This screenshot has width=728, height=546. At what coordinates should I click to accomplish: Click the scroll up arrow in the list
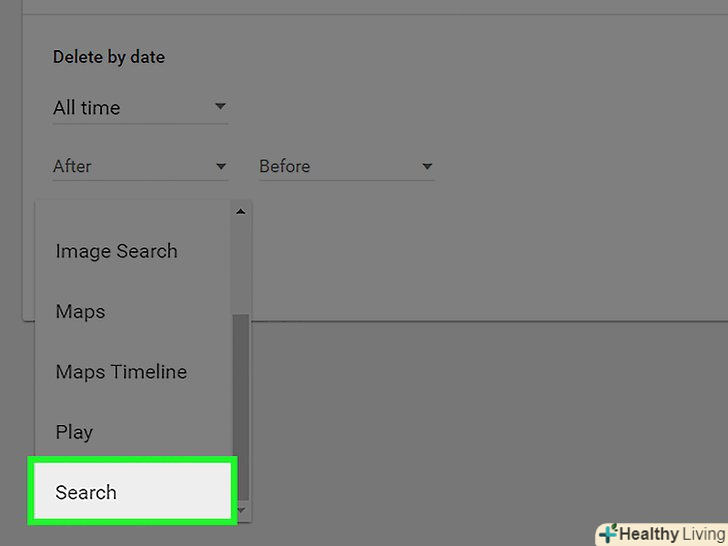[240, 211]
